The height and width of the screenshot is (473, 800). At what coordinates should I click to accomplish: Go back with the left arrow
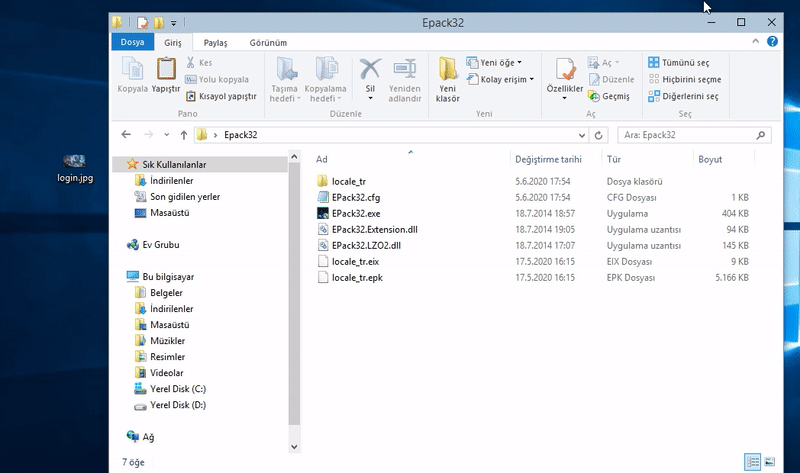click(126, 135)
